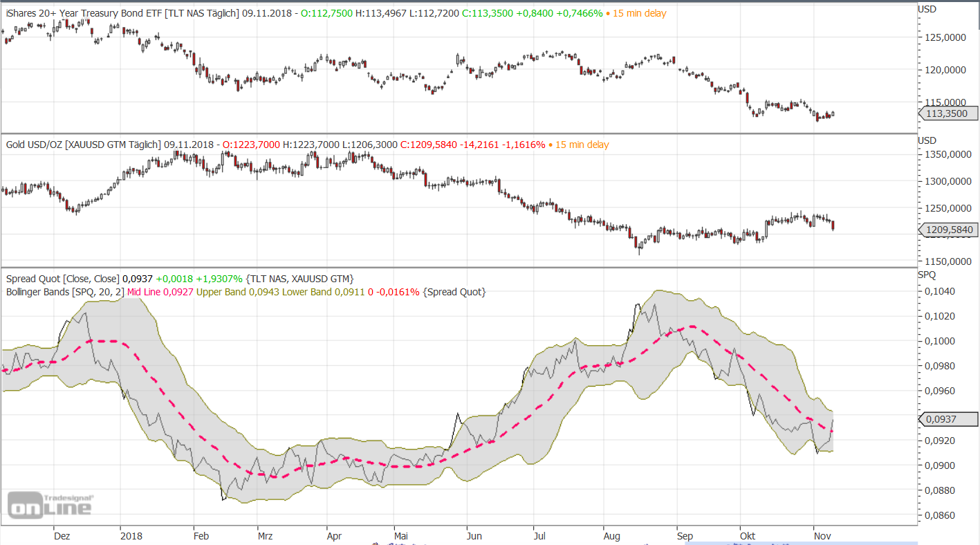This screenshot has width=980, height=545.
Task: Click the Aug month label on the time axis
Action: tap(611, 535)
